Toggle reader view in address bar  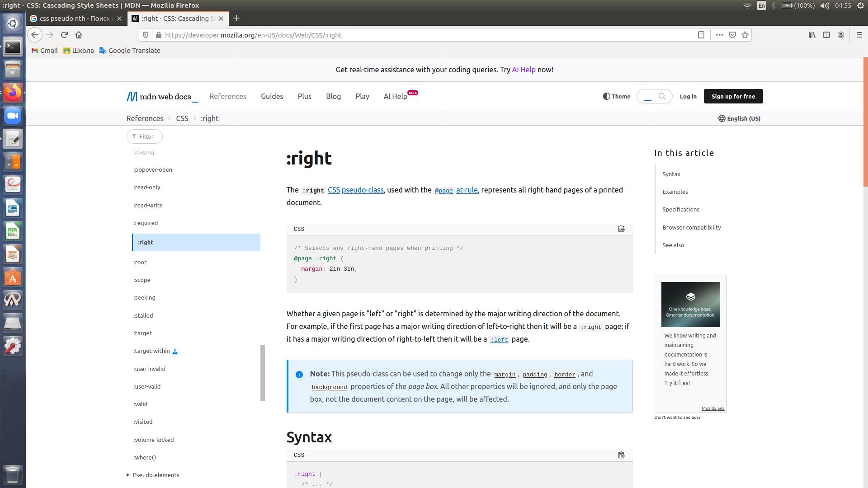[x=701, y=35]
